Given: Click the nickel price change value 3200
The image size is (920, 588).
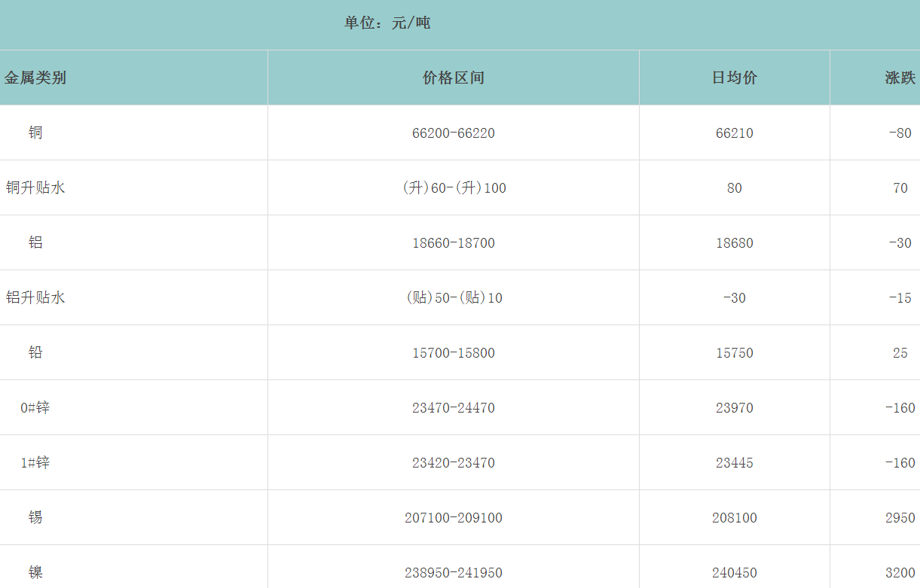Looking at the screenshot, I should [900, 573].
